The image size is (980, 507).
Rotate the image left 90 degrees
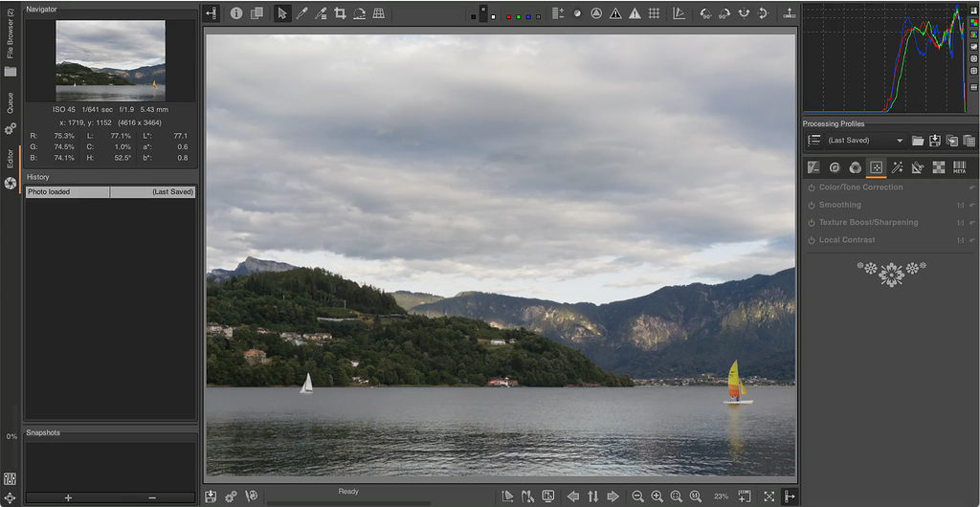click(x=706, y=13)
